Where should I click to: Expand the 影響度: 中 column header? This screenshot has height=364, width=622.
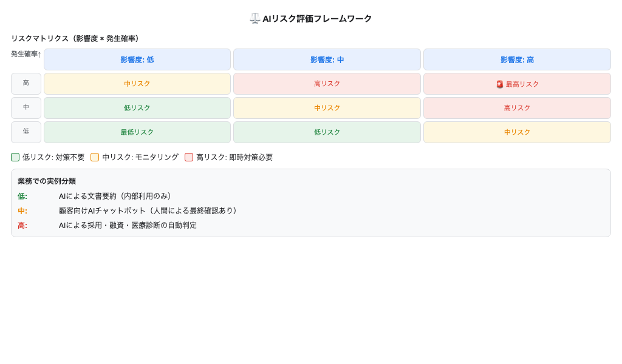click(327, 59)
